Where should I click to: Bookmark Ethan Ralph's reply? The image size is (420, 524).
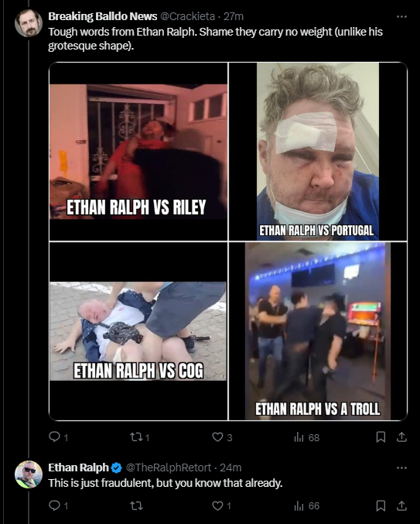pos(381,505)
